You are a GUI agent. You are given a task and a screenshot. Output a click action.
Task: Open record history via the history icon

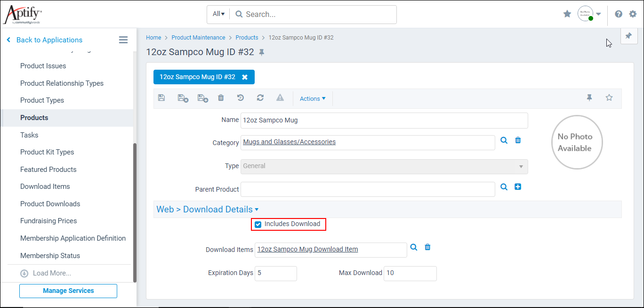pyautogui.click(x=240, y=97)
